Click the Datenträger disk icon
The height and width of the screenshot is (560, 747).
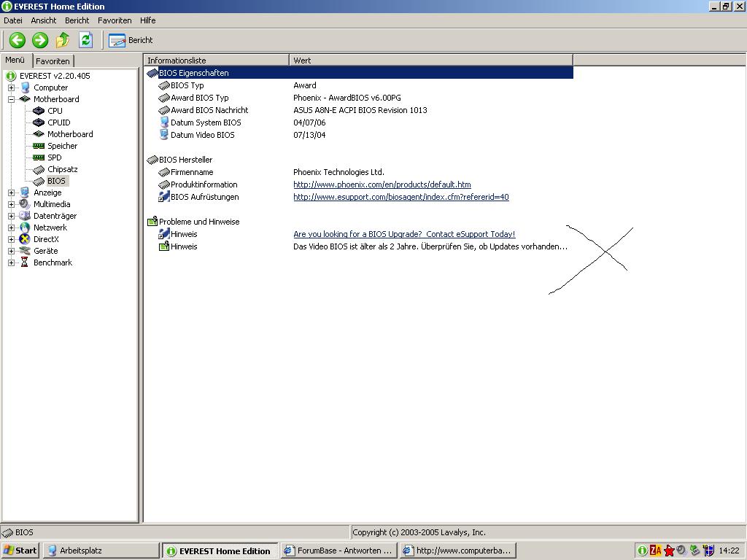25,216
